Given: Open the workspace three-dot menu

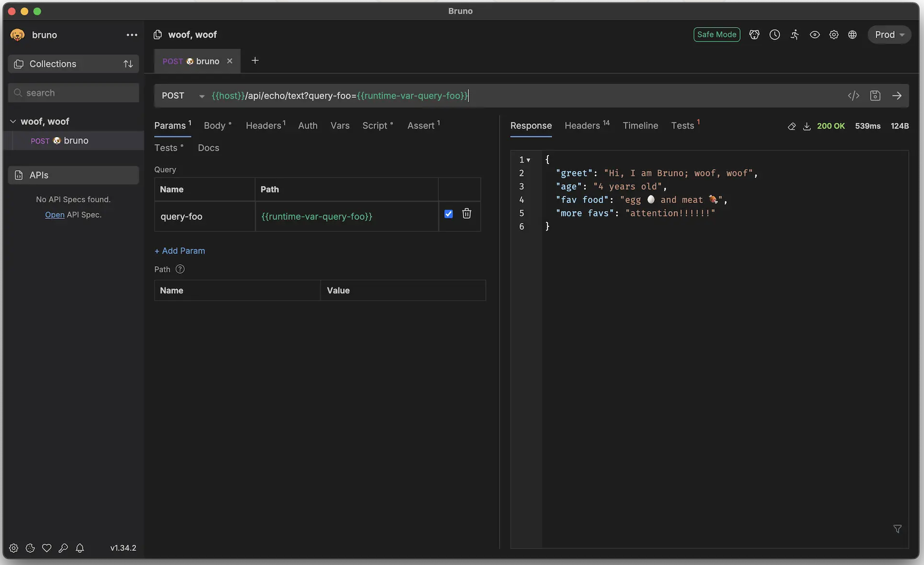Looking at the screenshot, I should pos(132,35).
